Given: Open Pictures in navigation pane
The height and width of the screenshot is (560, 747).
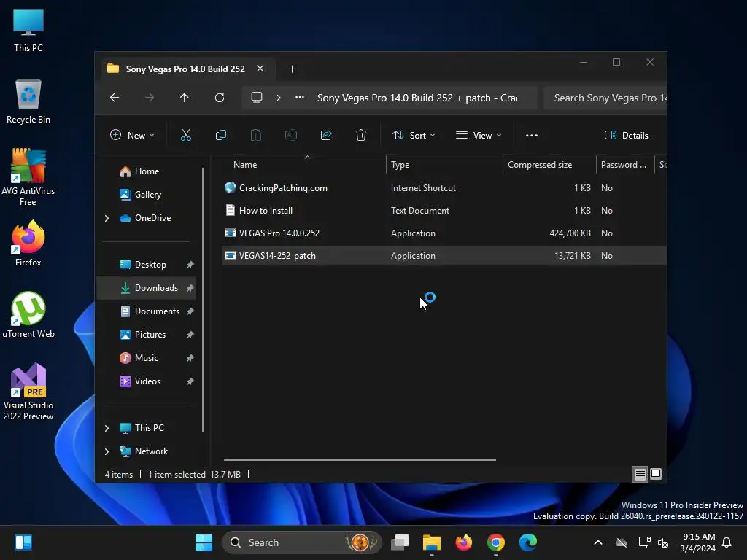Looking at the screenshot, I should [x=147, y=335].
